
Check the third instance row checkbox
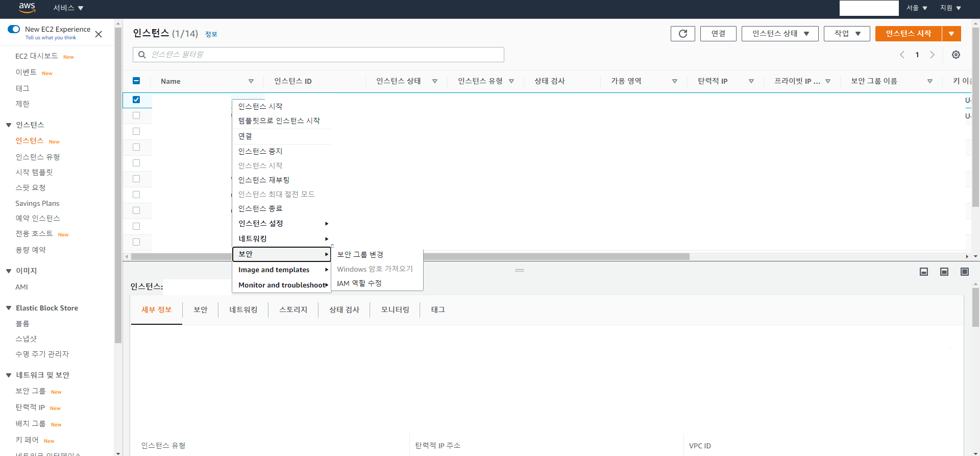[136, 131]
